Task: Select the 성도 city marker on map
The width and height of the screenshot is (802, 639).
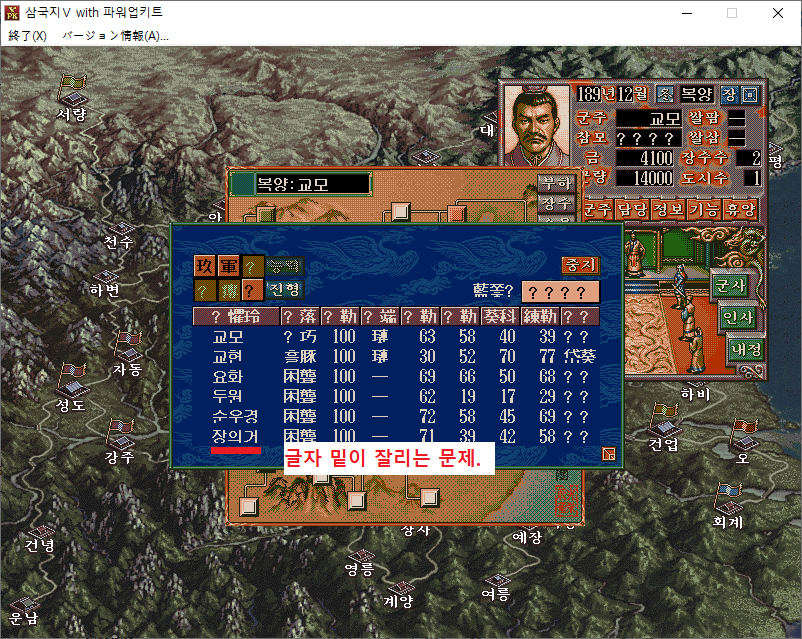Action: (x=71, y=387)
